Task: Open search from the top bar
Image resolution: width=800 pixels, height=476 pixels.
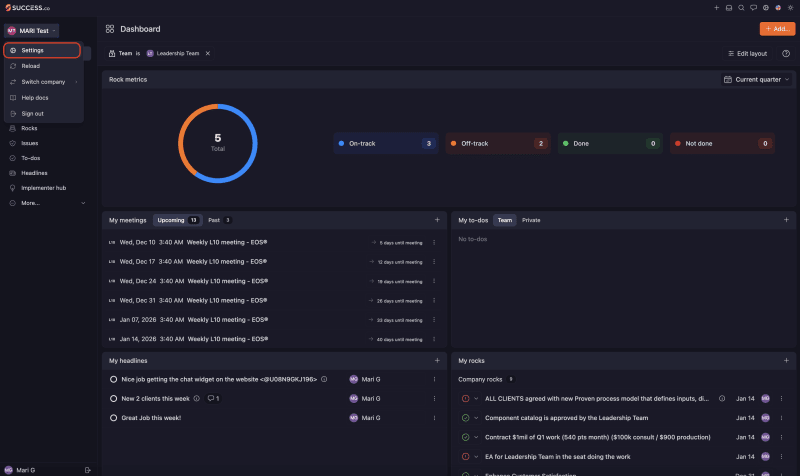Action: click(741, 8)
